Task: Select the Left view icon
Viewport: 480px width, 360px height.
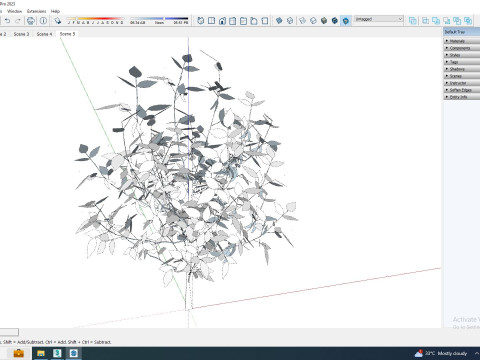Action: coord(254,21)
